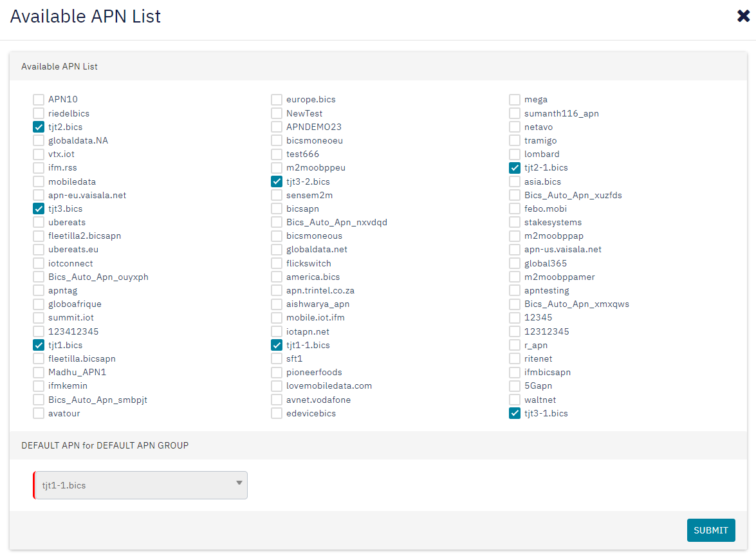
Task: Check the globaldata.NA option
Action: tap(38, 140)
